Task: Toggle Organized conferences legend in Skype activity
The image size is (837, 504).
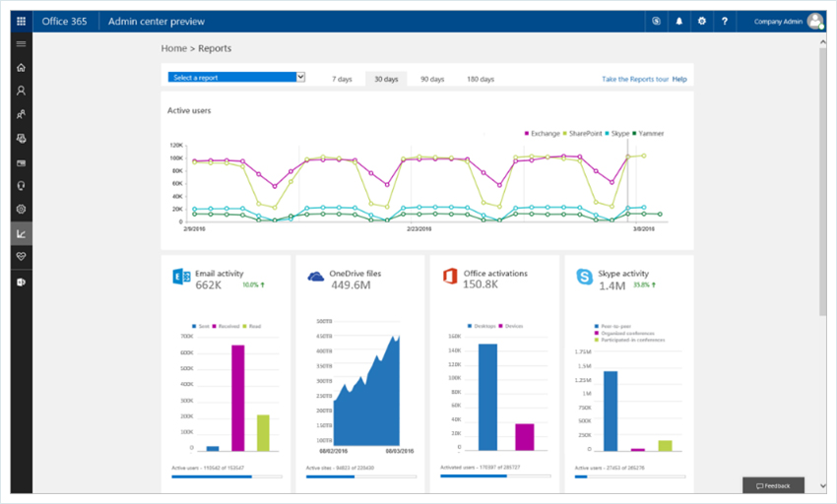Action: click(x=624, y=333)
